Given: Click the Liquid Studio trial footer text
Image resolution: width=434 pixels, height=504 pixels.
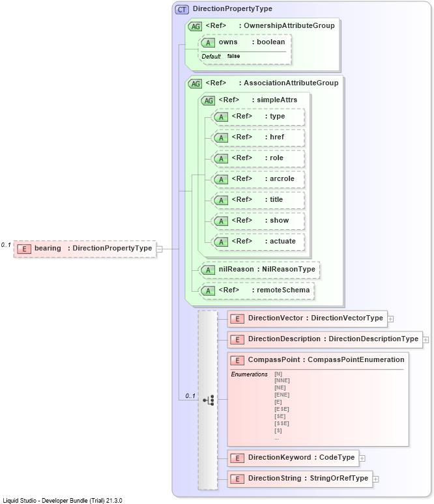Looking at the screenshot, I should (63, 501).
